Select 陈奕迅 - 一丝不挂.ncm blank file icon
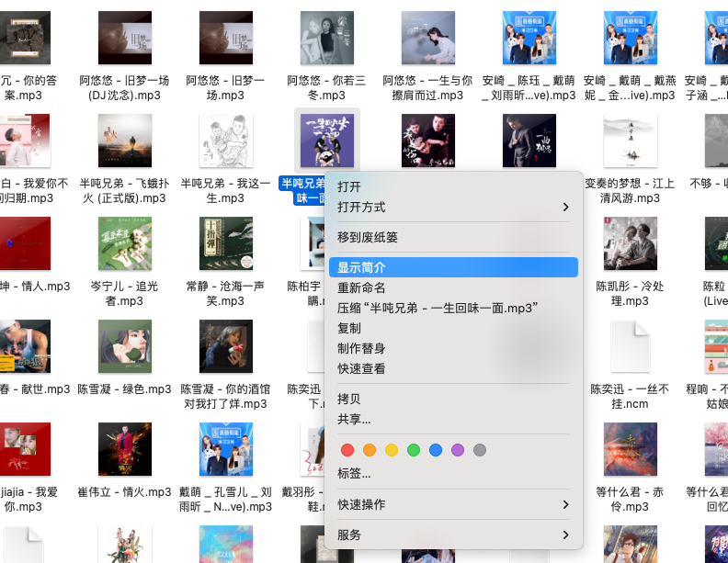The image size is (728, 563). click(630, 346)
